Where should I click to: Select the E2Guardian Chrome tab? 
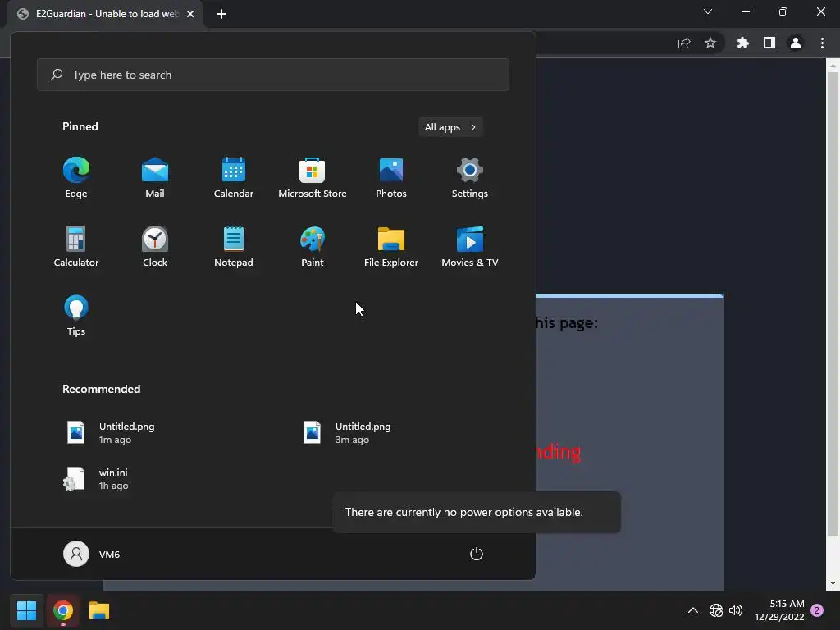pos(106,14)
